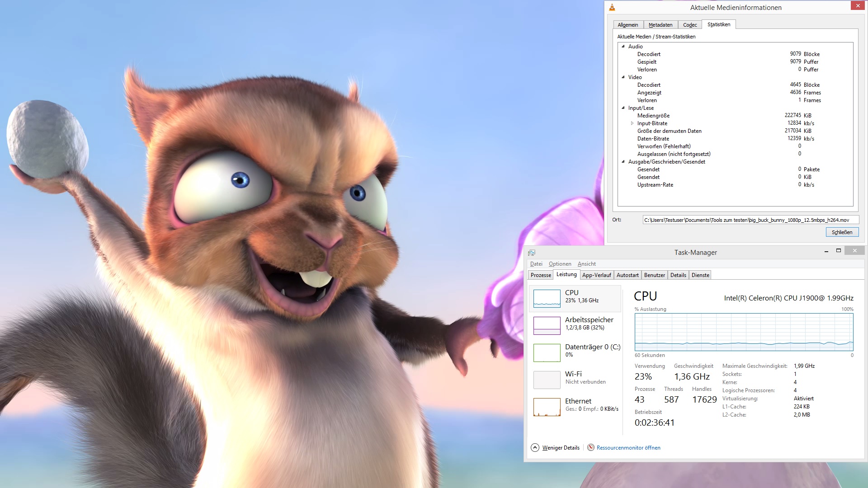
Task: Open the App-Verlauf tab
Action: pos(596,275)
